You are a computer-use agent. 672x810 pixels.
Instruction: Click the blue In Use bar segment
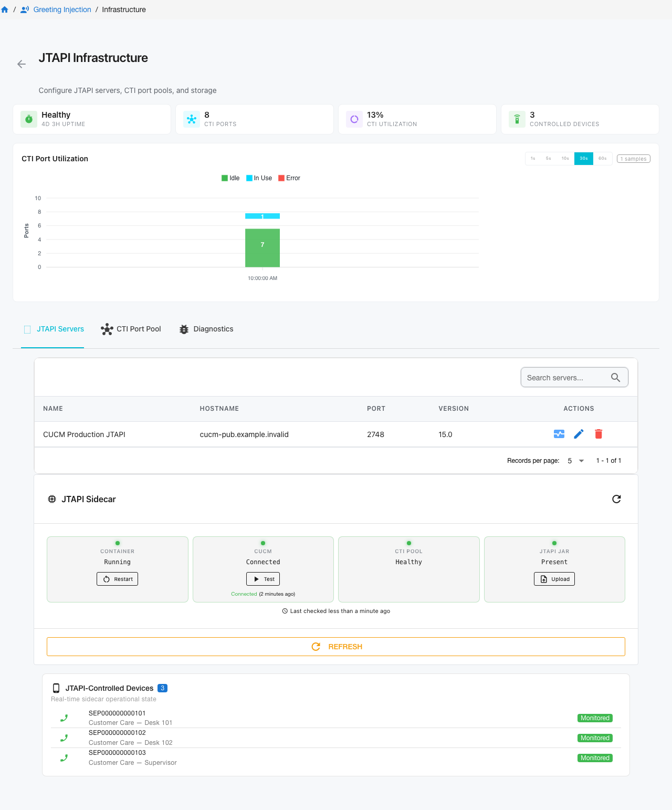pos(262,216)
